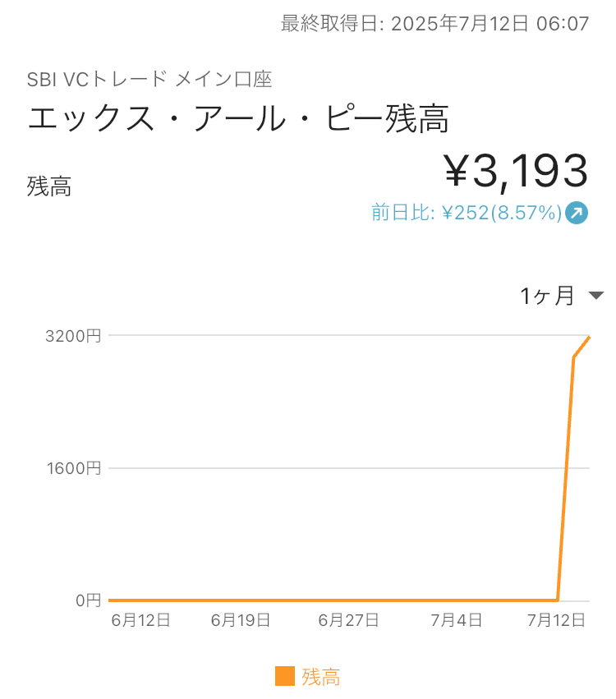
Task: Select the 6月27日 axis date label
Action: click(348, 620)
